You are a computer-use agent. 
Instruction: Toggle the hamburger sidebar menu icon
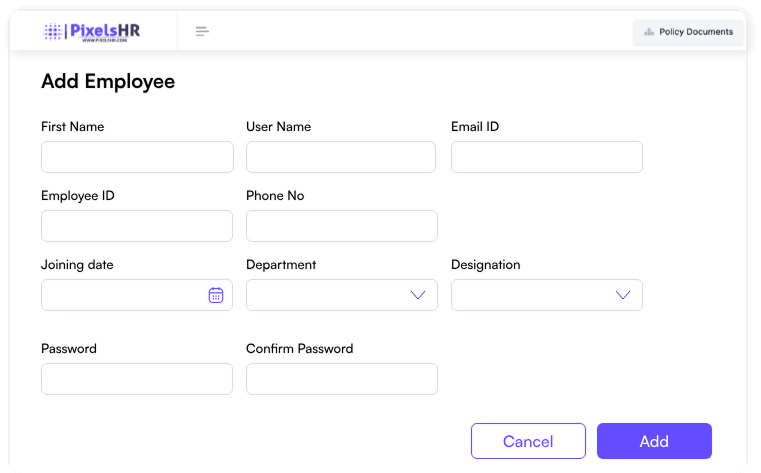[202, 32]
